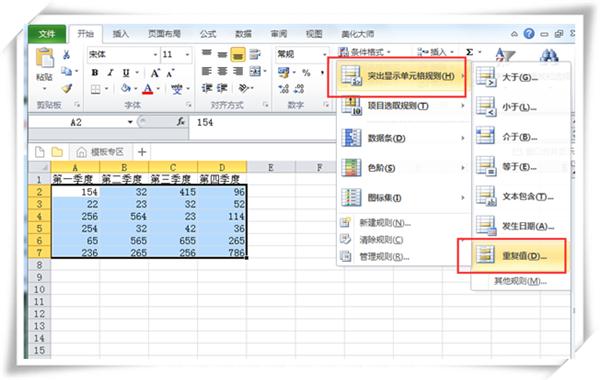Open the phonetic guide 变 button

[x=176, y=90]
